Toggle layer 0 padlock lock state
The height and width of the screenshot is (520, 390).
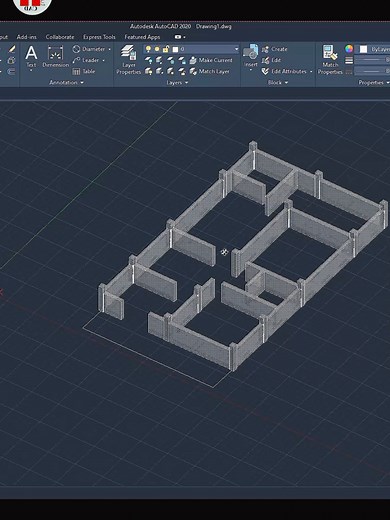pyautogui.click(x=166, y=49)
